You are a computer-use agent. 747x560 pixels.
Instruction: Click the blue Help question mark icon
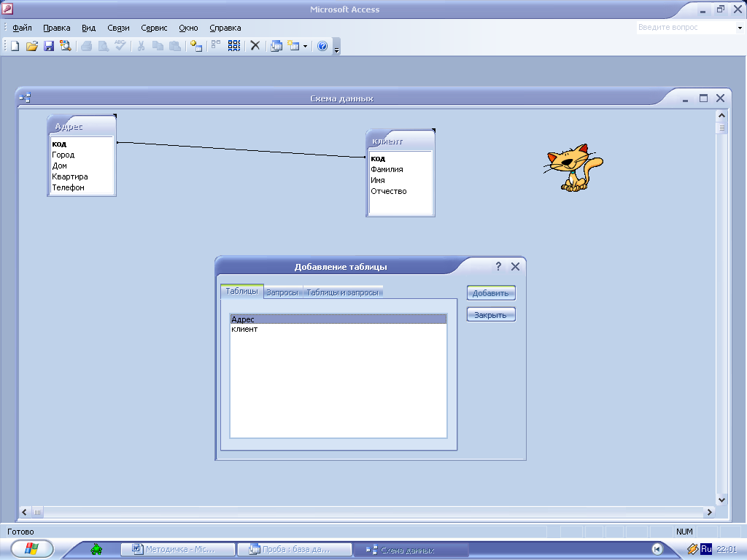322,46
